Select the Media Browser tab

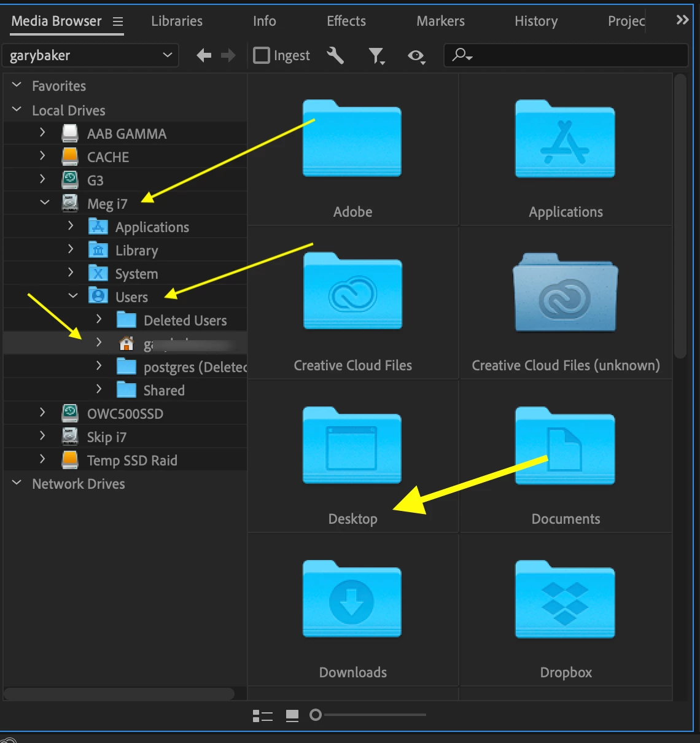click(x=56, y=21)
